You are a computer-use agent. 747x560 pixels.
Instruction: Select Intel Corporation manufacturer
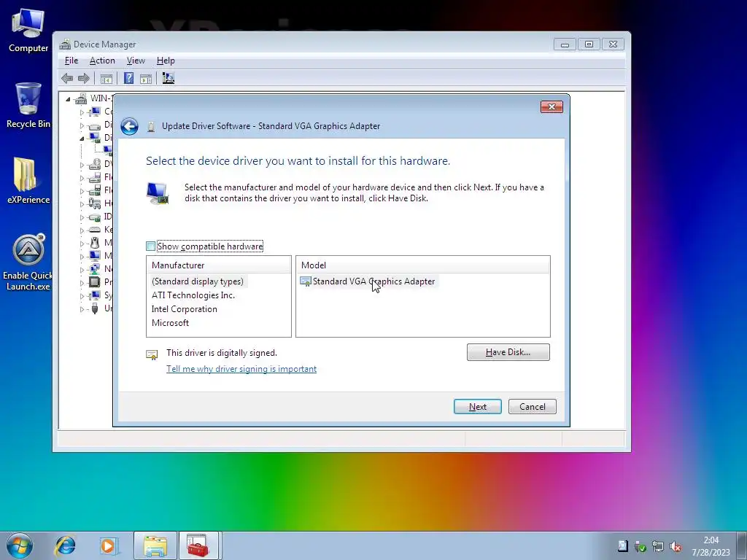[185, 309]
